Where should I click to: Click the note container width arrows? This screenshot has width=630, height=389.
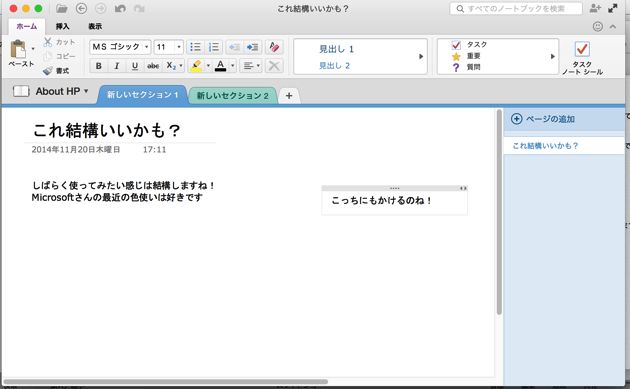[463, 188]
